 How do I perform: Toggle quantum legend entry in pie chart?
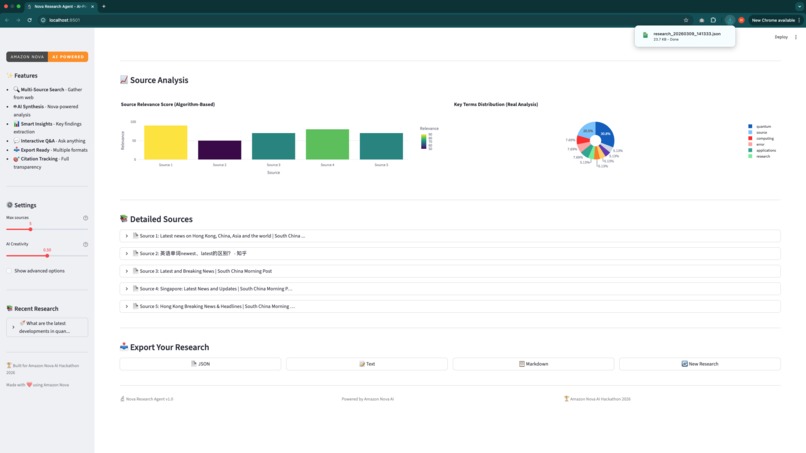pos(759,126)
